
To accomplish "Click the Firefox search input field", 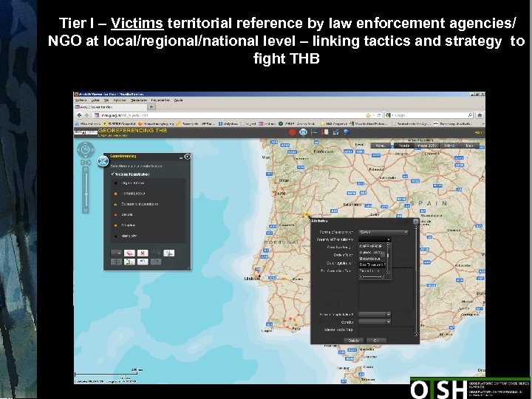I will (x=429, y=115).
